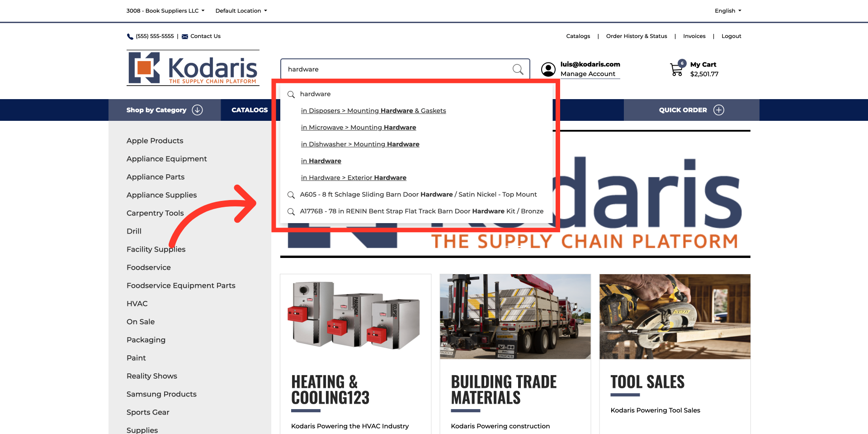Screen dimensions: 868x434
Task: Click the phone icon beside (555) 555-5555
Action: [x=130, y=37]
